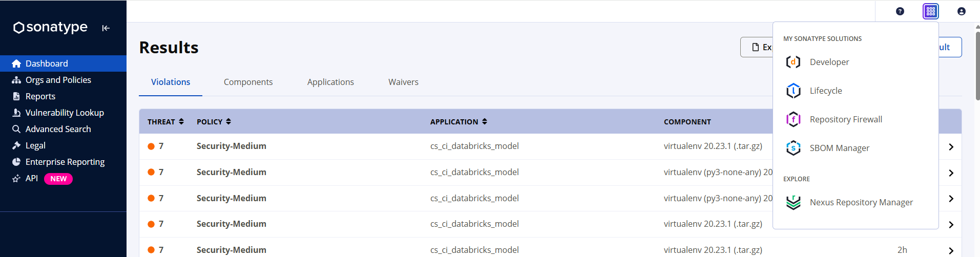Click the API sparkle icon

coord(16,179)
